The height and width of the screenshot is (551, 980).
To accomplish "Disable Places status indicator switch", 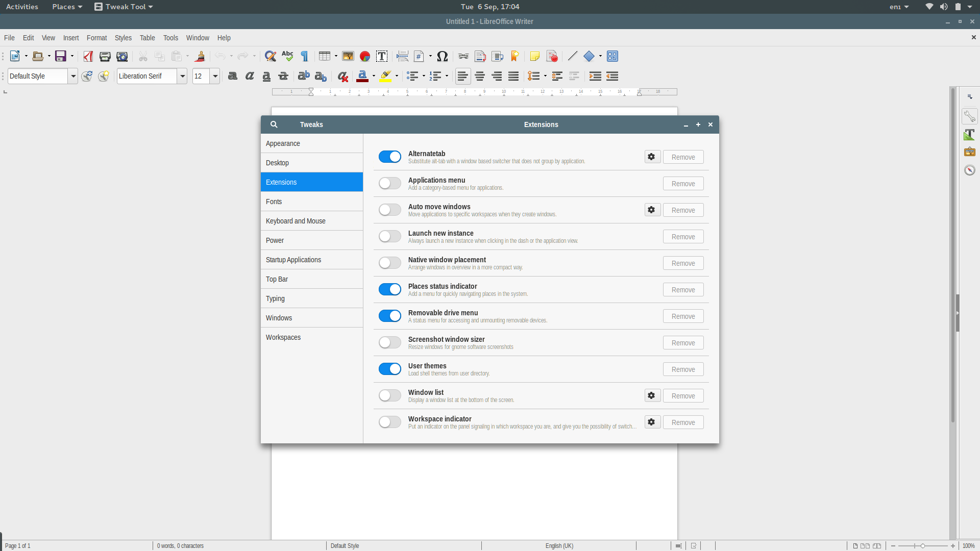I will tap(390, 289).
